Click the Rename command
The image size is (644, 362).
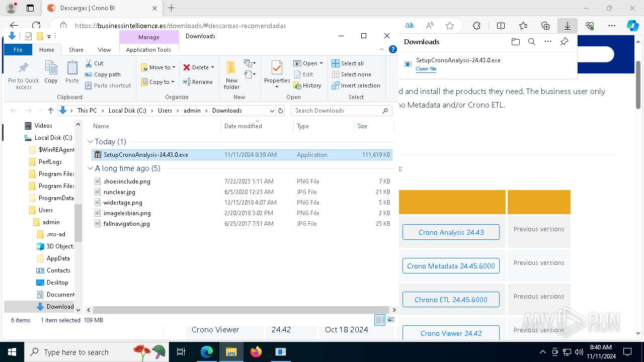coord(198,82)
